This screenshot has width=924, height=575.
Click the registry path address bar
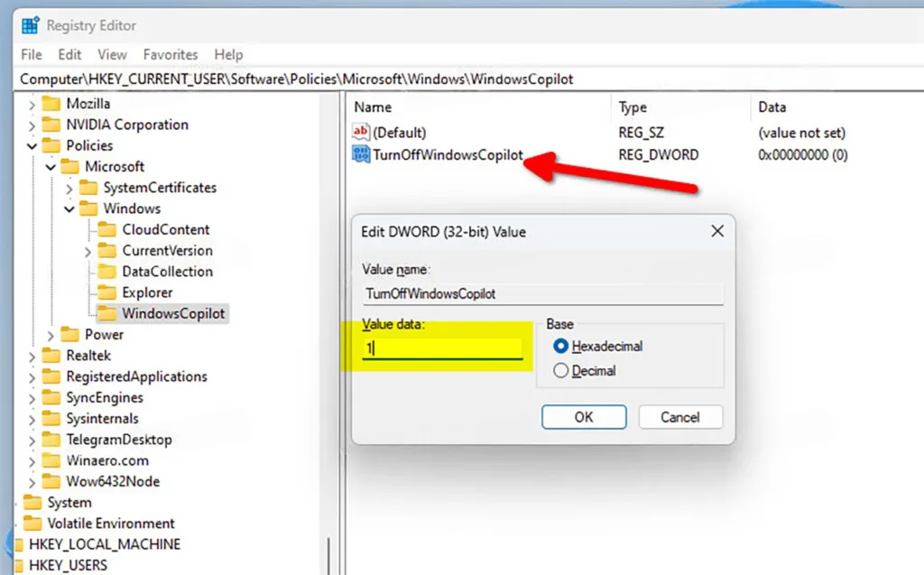point(468,79)
